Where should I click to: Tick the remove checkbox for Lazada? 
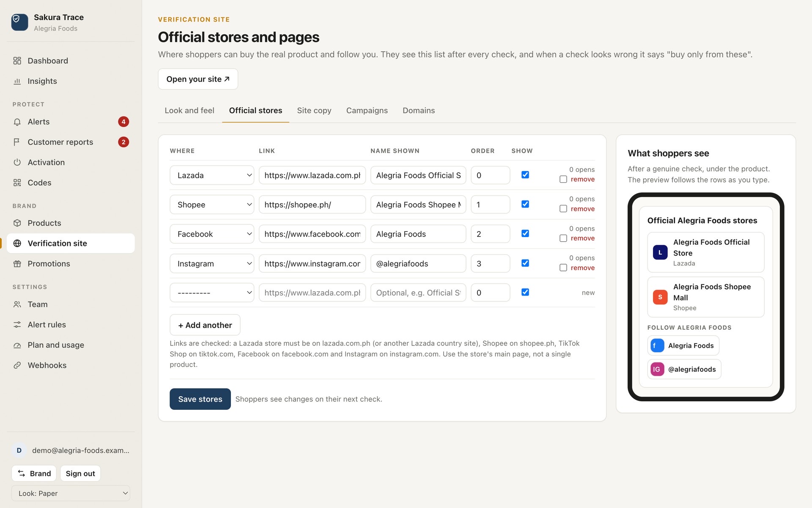[x=563, y=179]
